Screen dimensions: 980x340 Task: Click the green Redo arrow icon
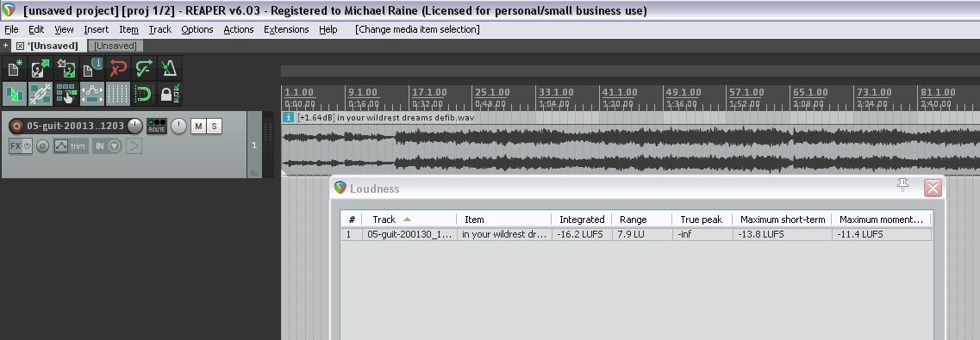click(143, 68)
